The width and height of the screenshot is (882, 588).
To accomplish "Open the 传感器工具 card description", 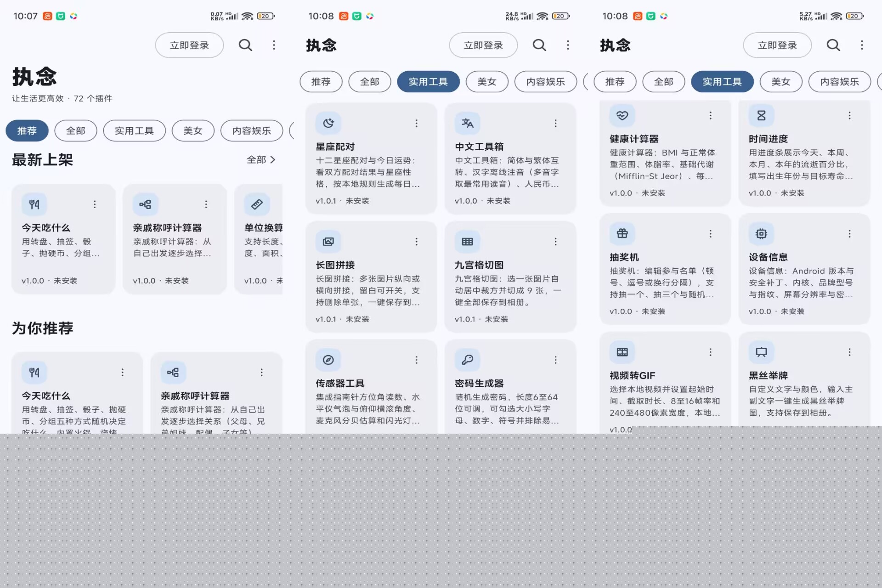I will pos(367,409).
